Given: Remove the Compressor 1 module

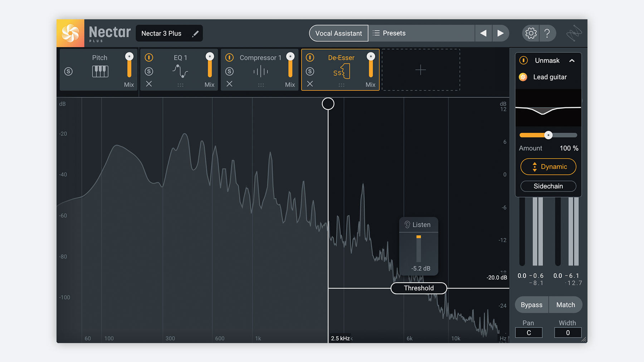Looking at the screenshot, I should [229, 84].
